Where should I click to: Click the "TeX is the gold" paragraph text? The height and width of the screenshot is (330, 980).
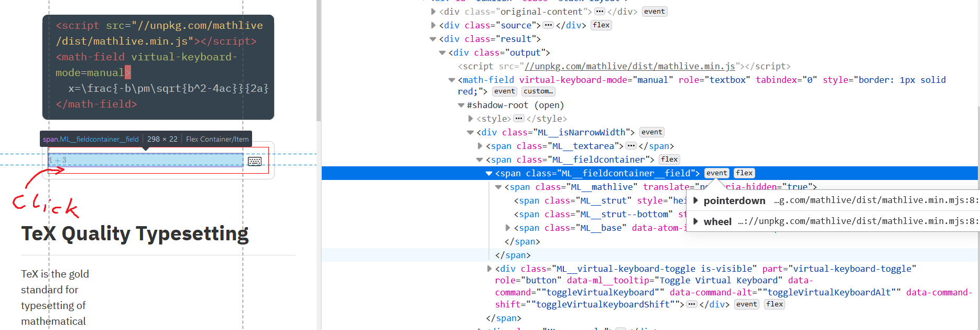pos(55,274)
